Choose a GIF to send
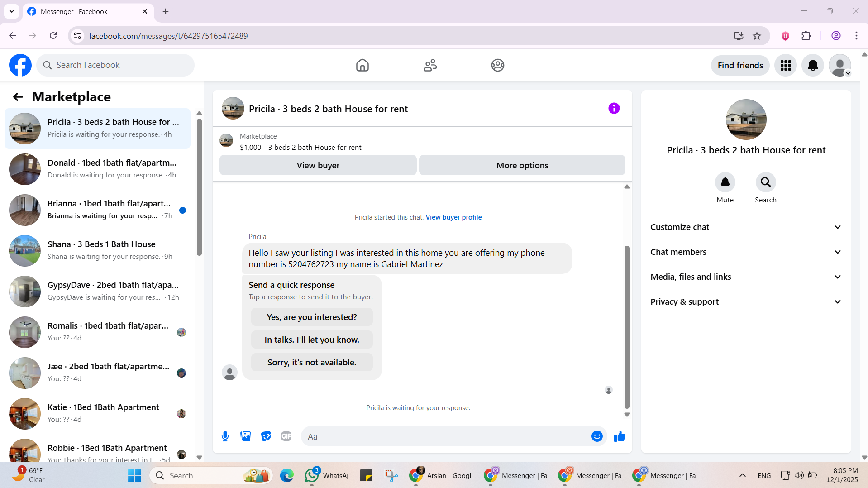The width and height of the screenshot is (868, 488). tap(286, 436)
